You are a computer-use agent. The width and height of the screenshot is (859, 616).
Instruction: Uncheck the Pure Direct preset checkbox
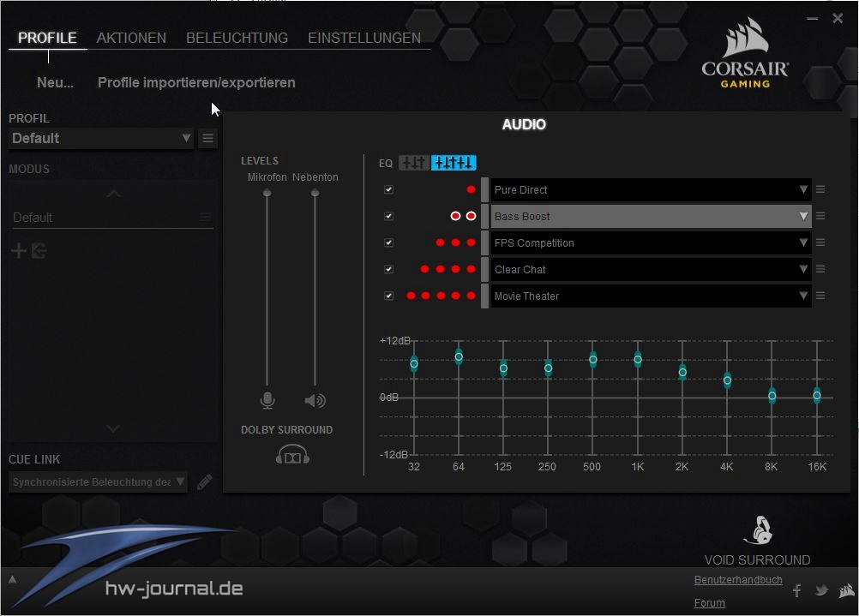coord(389,189)
